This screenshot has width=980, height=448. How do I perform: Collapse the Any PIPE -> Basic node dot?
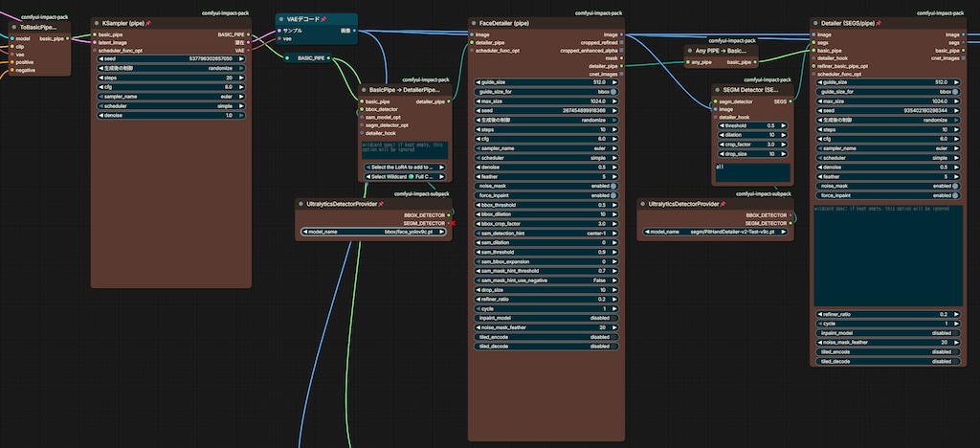[690, 51]
